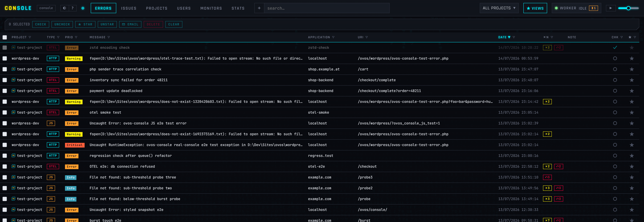
Task: Star the payment update deadlocked row
Action: [x=632, y=91]
